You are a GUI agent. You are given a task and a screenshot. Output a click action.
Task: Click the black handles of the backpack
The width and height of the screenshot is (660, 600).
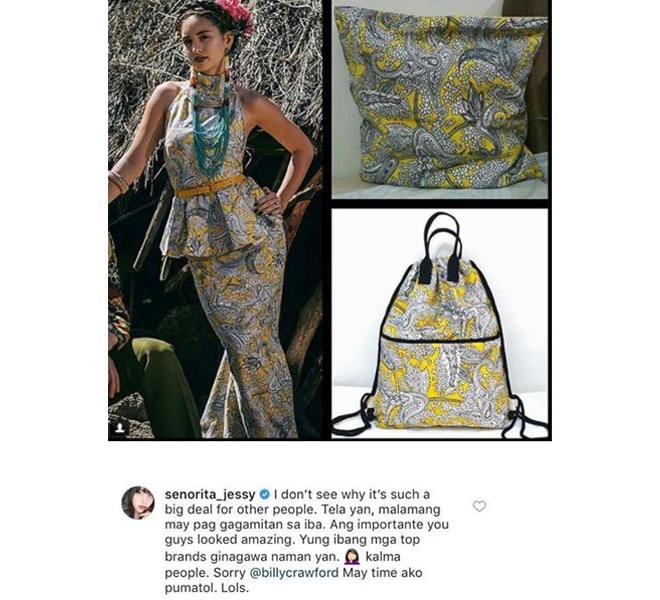pyautogui.click(x=440, y=246)
